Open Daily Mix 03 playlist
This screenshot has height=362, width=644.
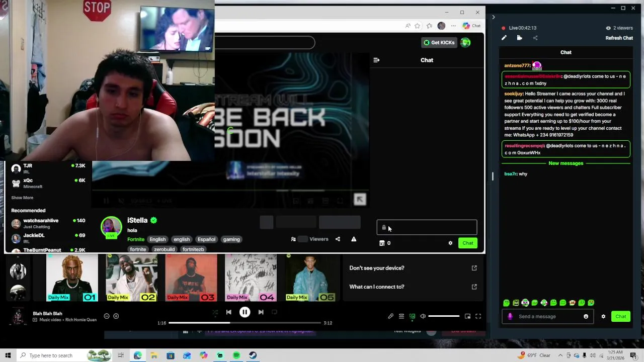[191, 278]
